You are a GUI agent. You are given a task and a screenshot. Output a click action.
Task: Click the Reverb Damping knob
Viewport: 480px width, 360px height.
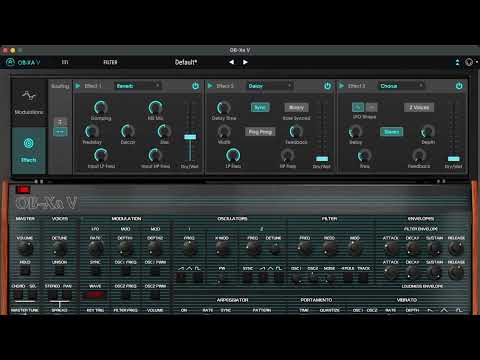100,107
